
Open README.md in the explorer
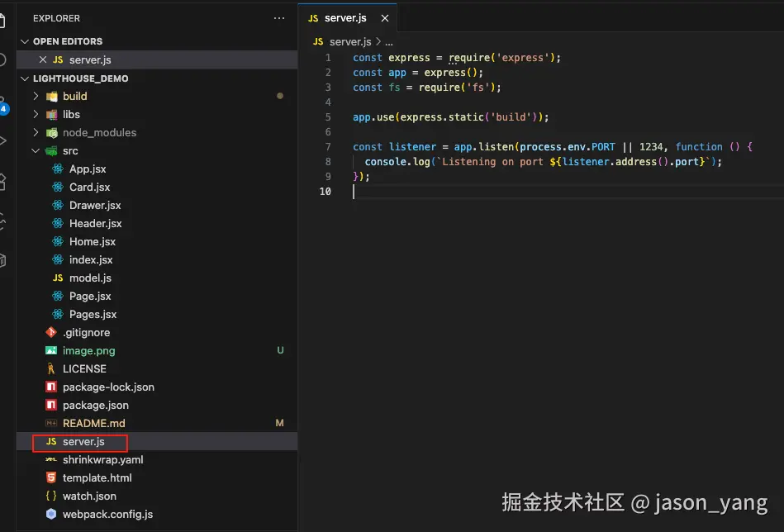94,424
